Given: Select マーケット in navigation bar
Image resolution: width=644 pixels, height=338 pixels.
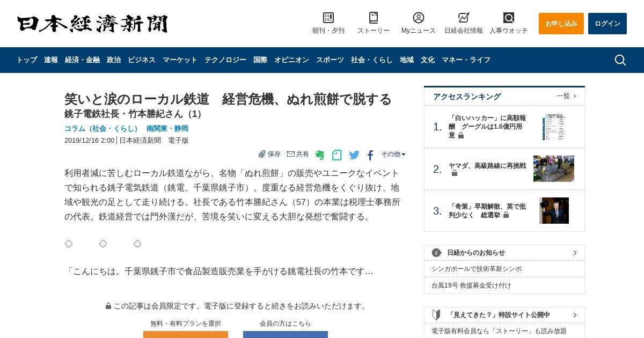Looking at the screenshot, I should tap(180, 60).
